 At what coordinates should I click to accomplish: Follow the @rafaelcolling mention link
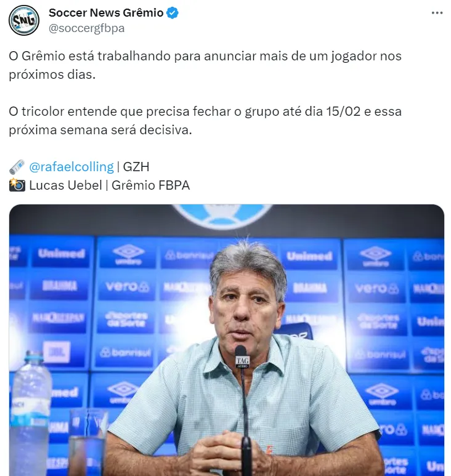tap(71, 167)
